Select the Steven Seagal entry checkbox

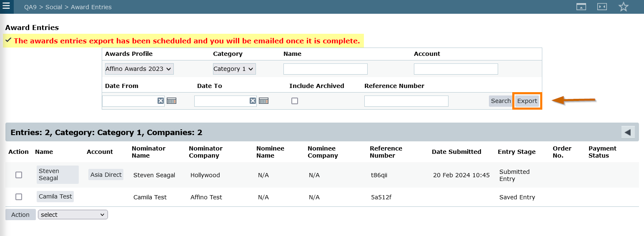click(19, 175)
